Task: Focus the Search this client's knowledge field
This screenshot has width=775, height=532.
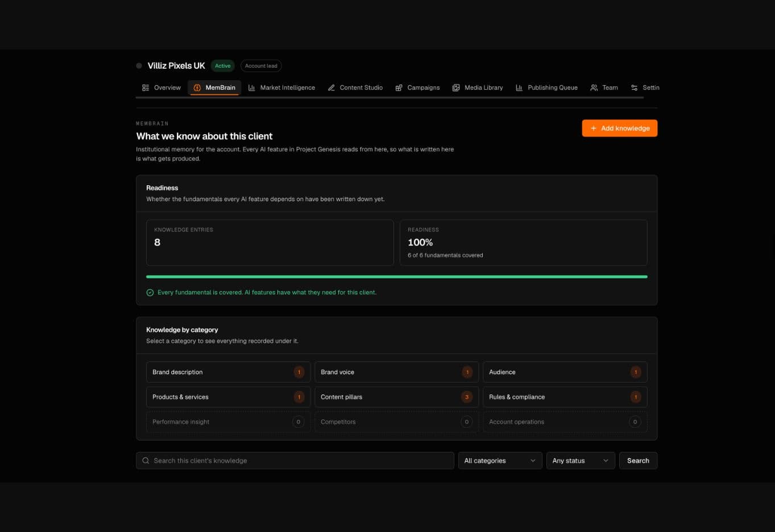Action: [295, 460]
